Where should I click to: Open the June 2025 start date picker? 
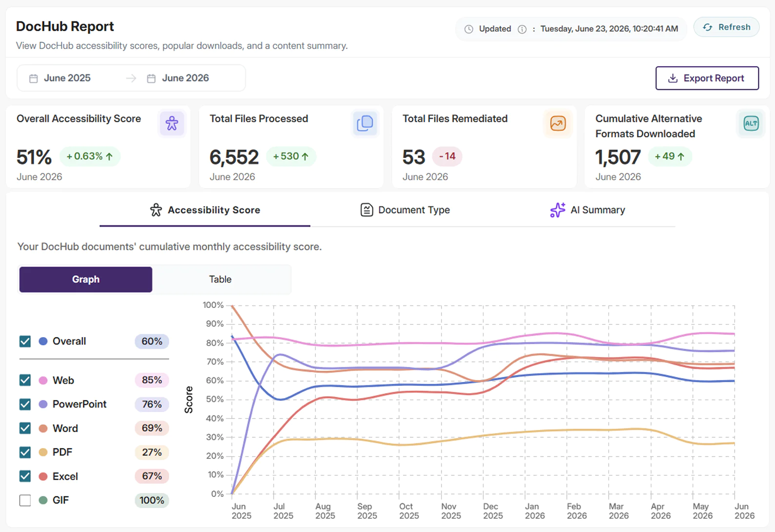click(x=67, y=78)
